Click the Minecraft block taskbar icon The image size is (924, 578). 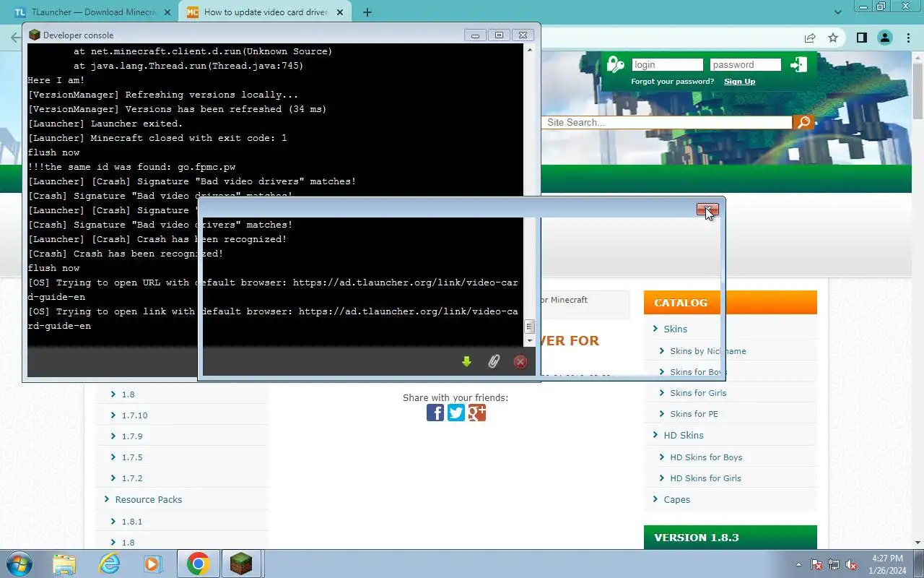tap(241, 564)
